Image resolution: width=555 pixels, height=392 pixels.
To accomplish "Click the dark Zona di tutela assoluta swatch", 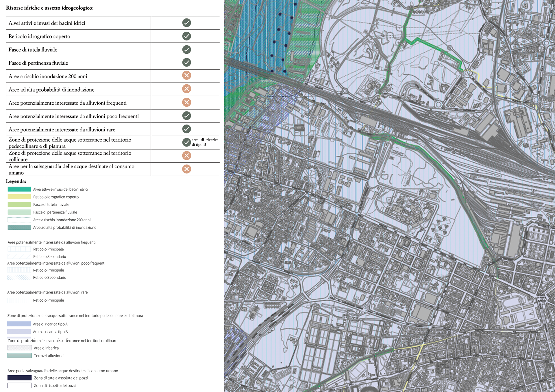I will (19, 378).
